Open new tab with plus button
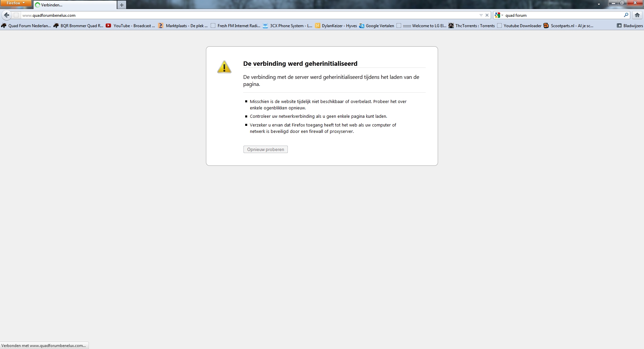The image size is (644, 349). [122, 5]
